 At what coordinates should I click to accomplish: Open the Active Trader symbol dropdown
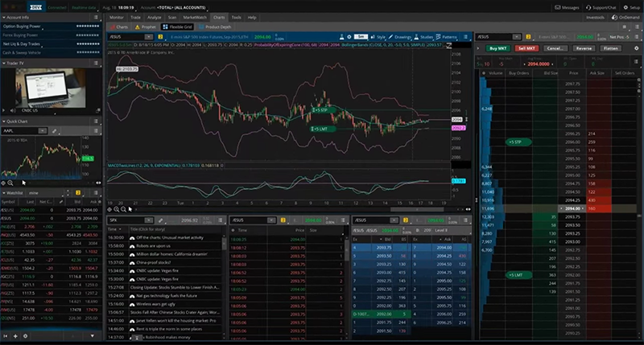click(x=517, y=37)
